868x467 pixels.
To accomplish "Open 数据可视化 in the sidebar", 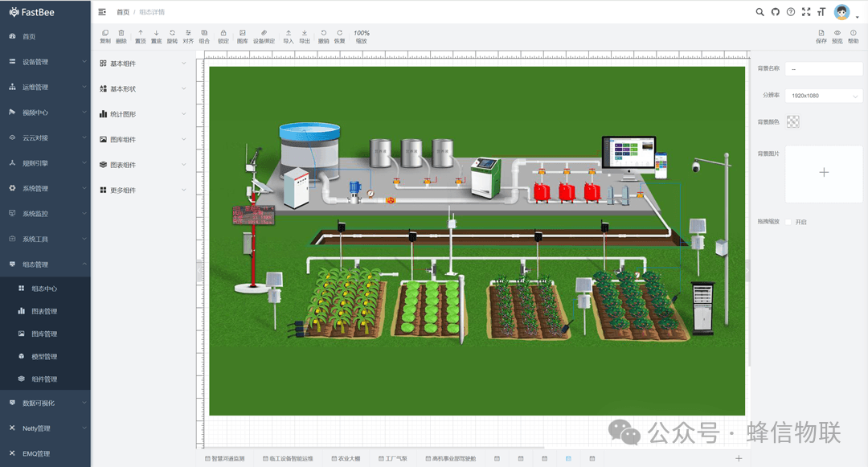I will point(45,404).
